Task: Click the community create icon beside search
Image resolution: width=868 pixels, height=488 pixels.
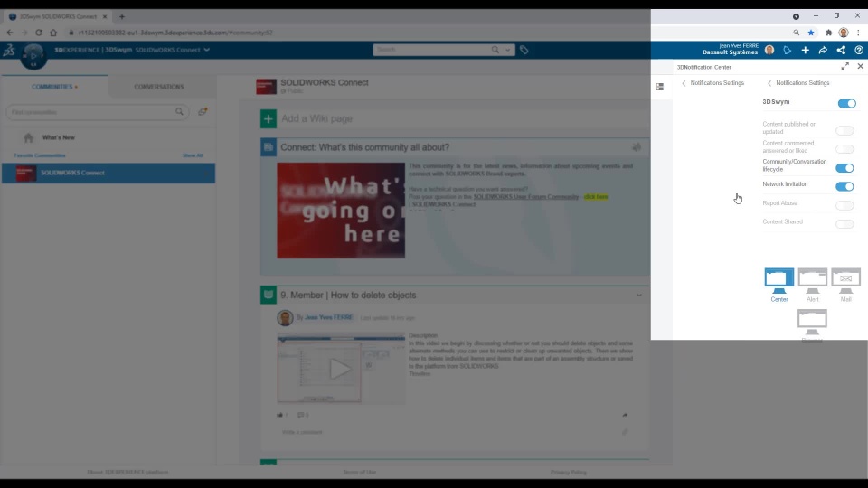Action: click(x=203, y=112)
